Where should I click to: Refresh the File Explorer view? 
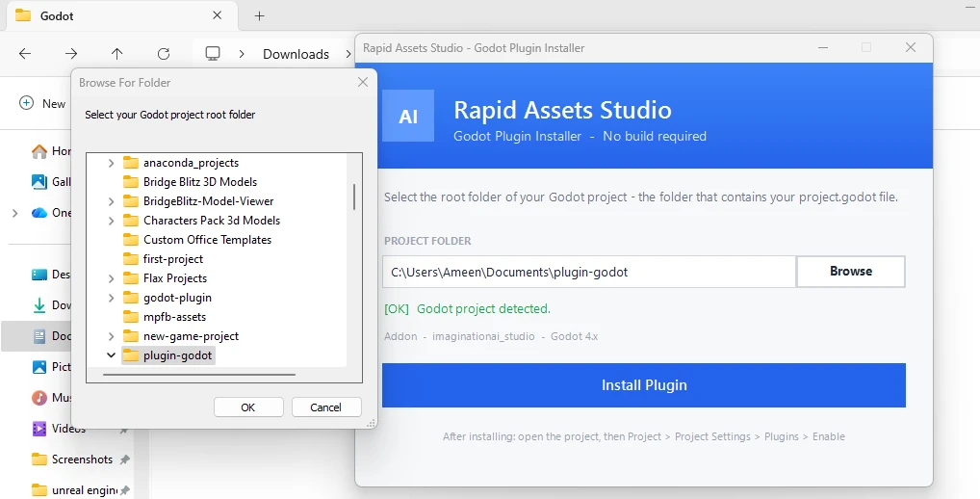pyautogui.click(x=164, y=54)
